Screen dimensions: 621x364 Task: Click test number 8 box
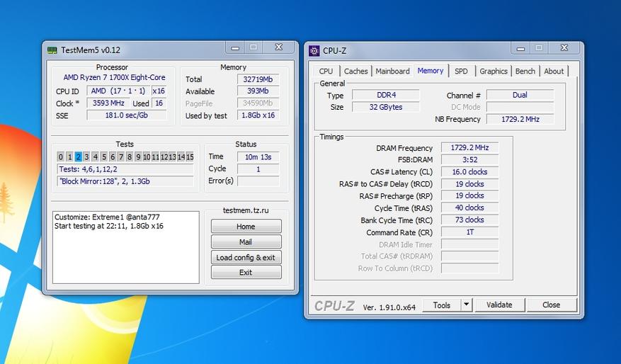(130, 157)
